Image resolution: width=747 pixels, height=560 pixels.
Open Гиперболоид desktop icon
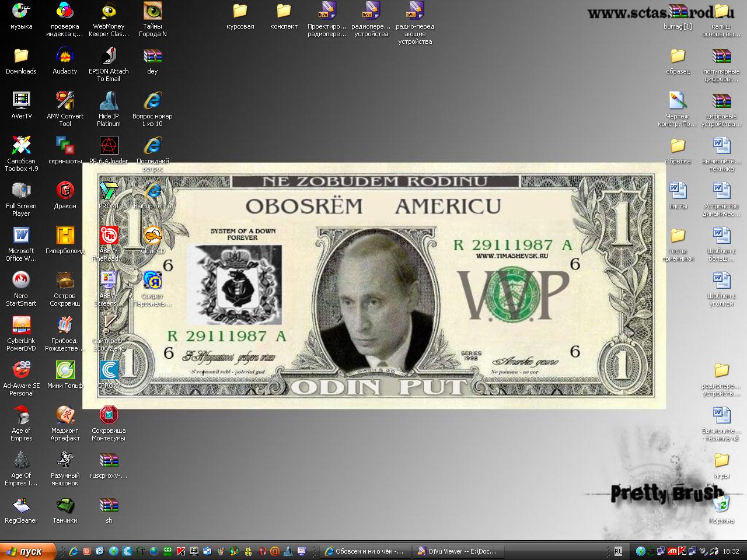point(65,241)
